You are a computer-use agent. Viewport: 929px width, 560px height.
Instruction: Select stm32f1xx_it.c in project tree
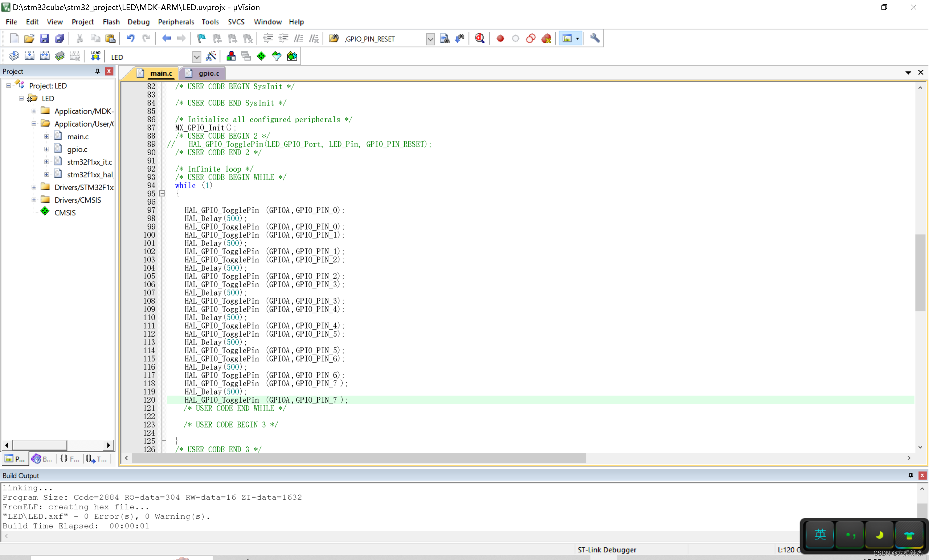89,162
